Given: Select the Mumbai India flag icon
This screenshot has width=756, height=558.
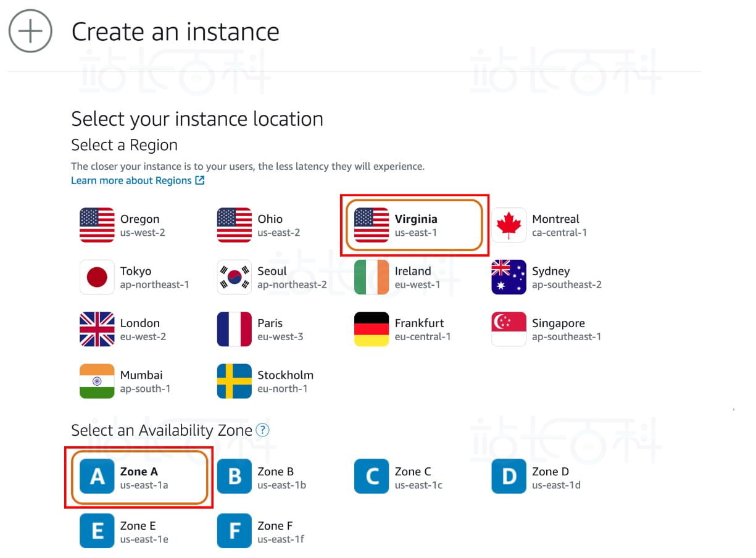Looking at the screenshot, I should pyautogui.click(x=97, y=381).
